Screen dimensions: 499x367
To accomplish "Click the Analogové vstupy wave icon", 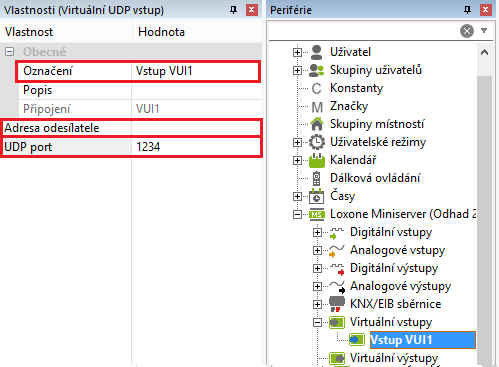I will coord(337,250).
